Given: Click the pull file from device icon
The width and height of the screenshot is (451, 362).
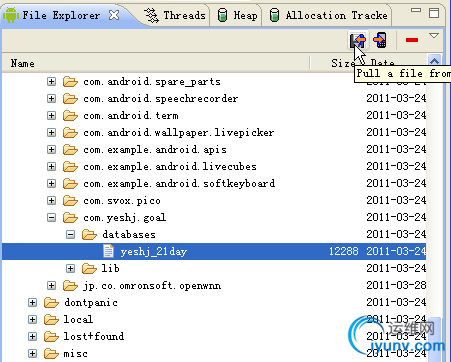Looking at the screenshot, I should pyautogui.click(x=358, y=40).
